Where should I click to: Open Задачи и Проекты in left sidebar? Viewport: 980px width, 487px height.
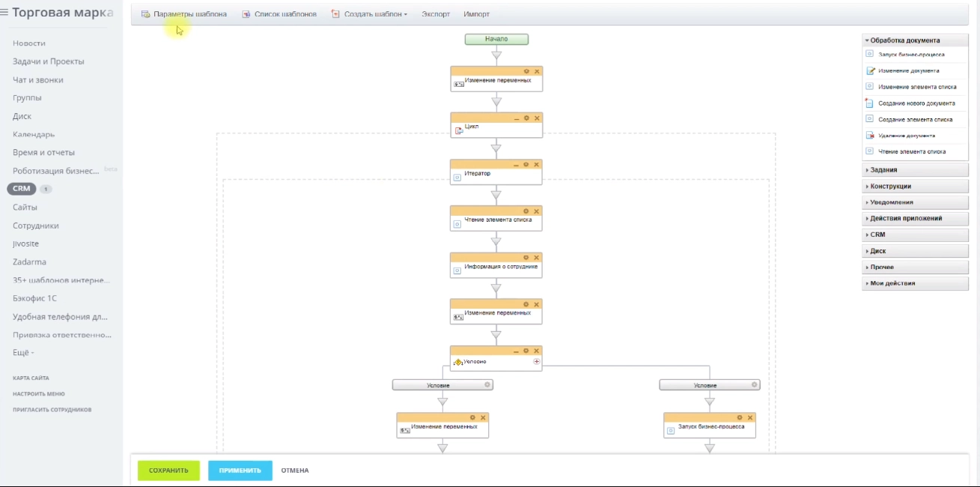pyautogui.click(x=48, y=61)
